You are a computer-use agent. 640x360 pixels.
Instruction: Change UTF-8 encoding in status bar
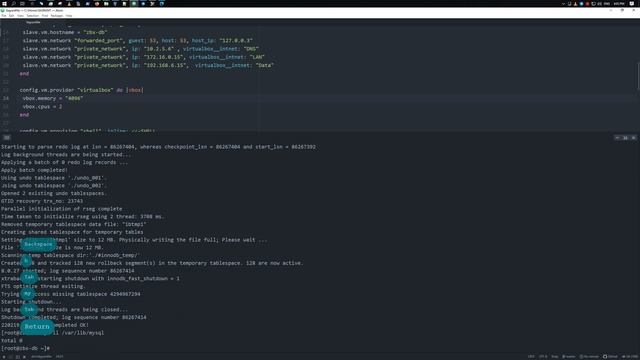pos(543,357)
